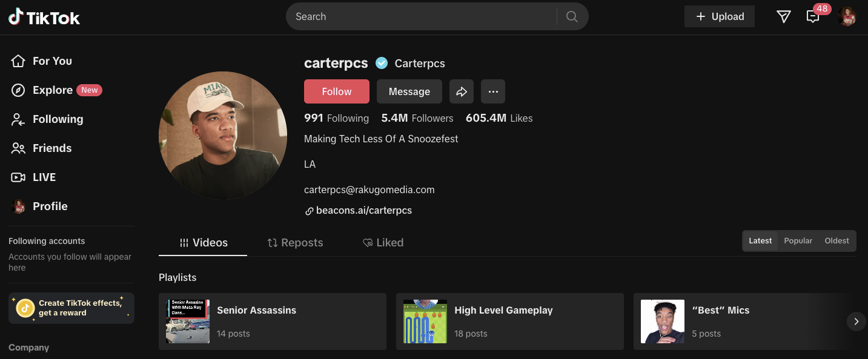Share carterpcs profile via the arrow icon
Screen dimensions: 868x359
coord(462,91)
